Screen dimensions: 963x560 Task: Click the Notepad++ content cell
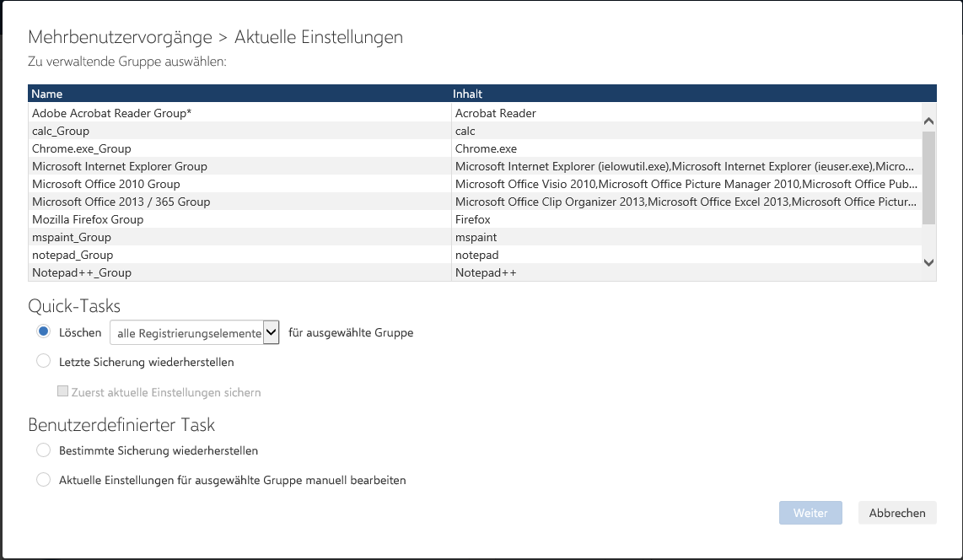[x=686, y=272]
